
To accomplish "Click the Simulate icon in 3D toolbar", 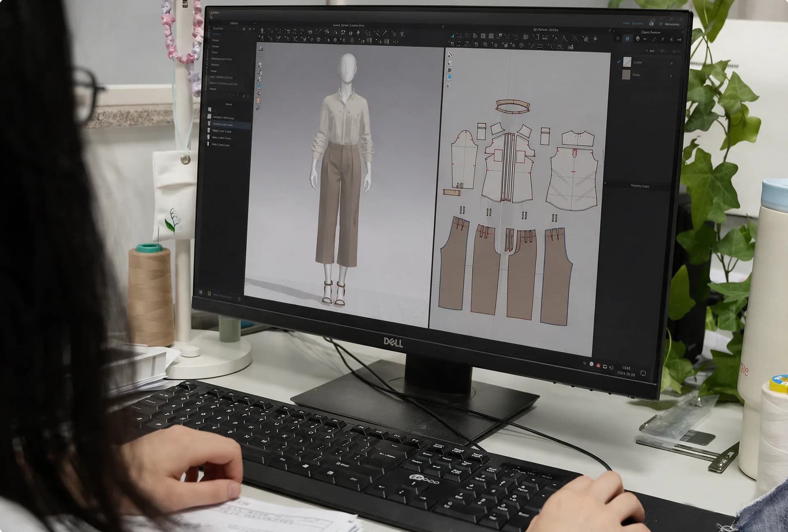I will tap(262, 31).
